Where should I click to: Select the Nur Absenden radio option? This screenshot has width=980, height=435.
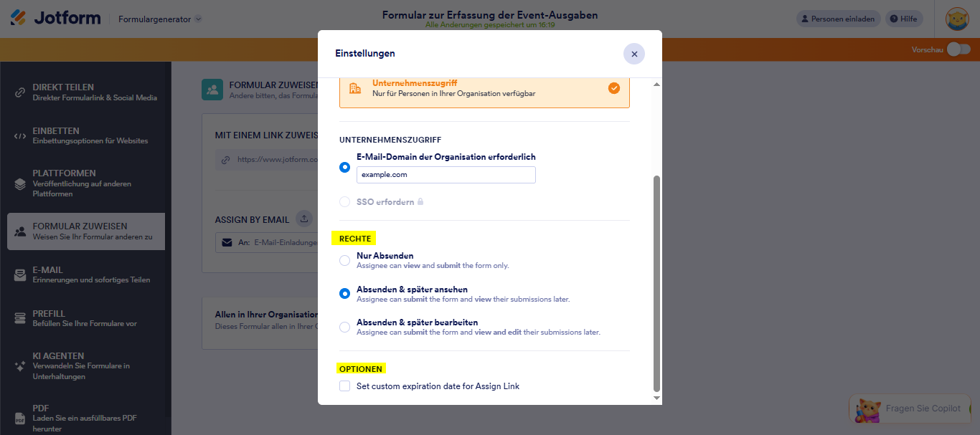345,260
